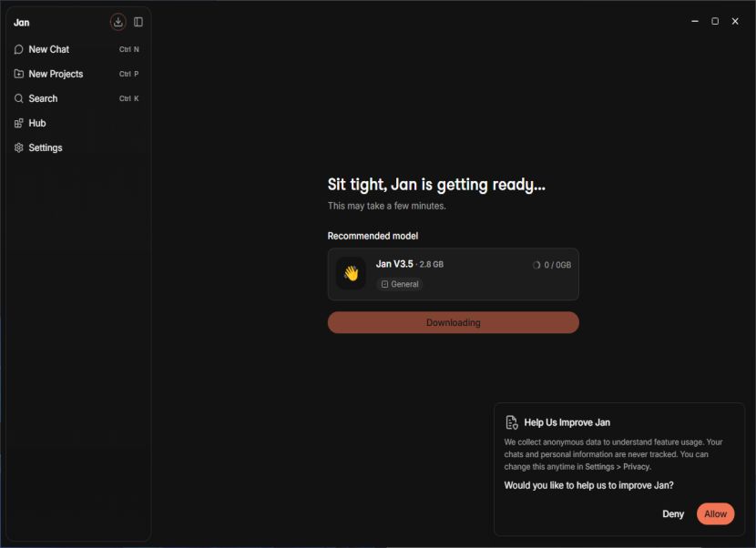Click the General tag on the model card
This screenshot has height=548, width=756.
[x=400, y=284]
